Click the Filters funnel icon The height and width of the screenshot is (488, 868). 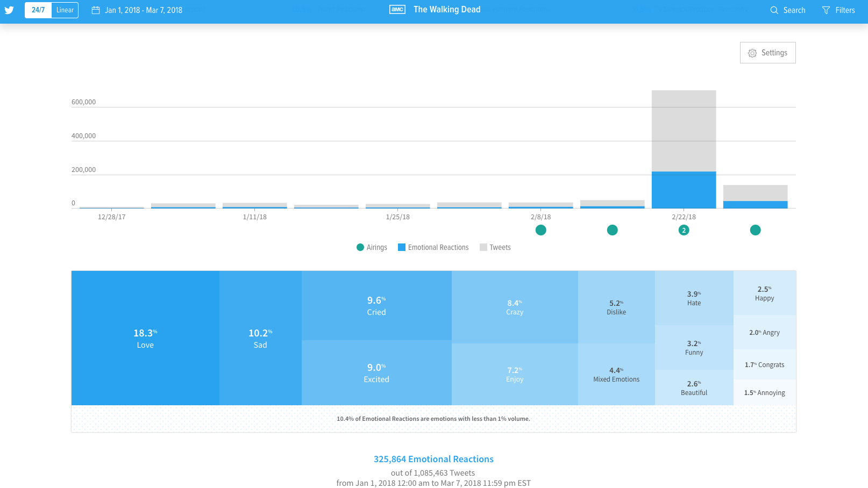(x=826, y=10)
